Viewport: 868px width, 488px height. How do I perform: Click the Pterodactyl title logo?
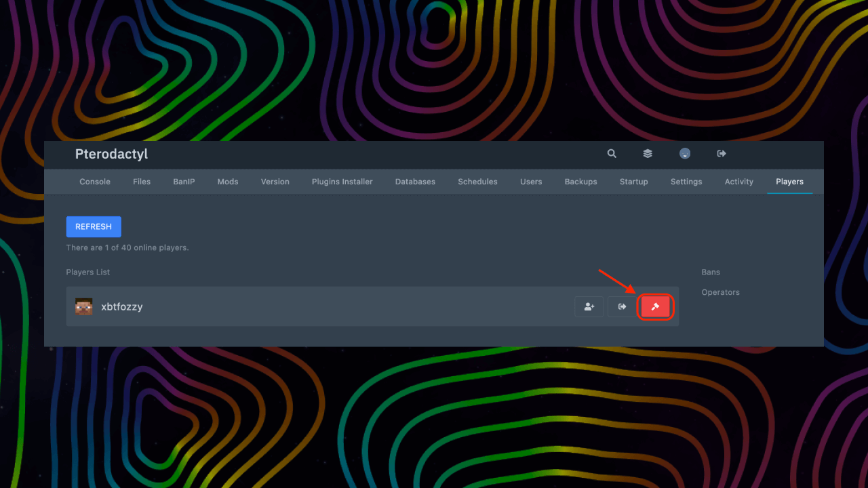[x=111, y=155]
